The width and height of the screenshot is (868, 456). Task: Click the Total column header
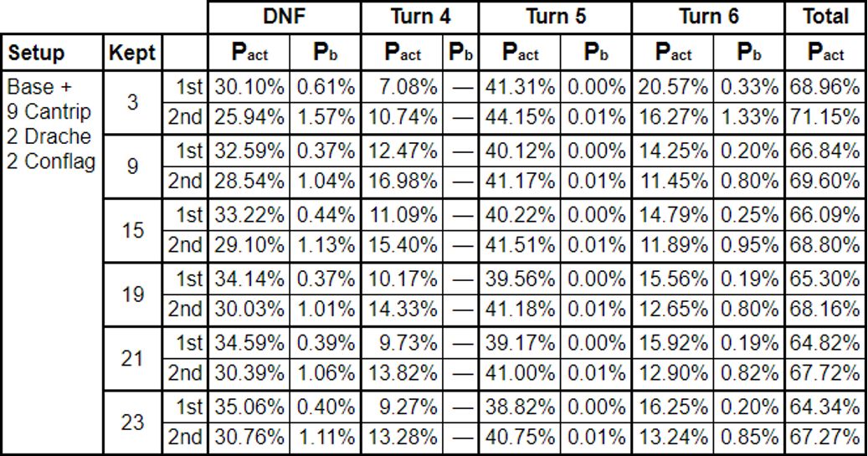[x=825, y=18]
